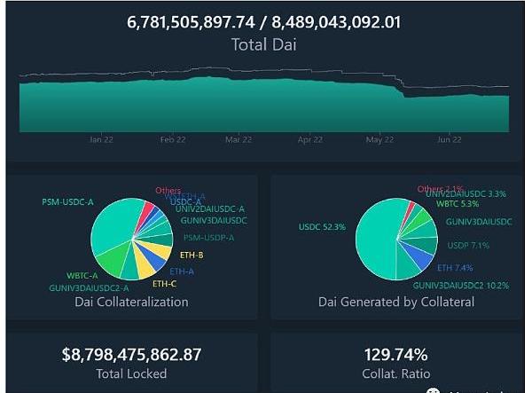Select the WBTC-A label in Dai Collateralization

(83, 274)
